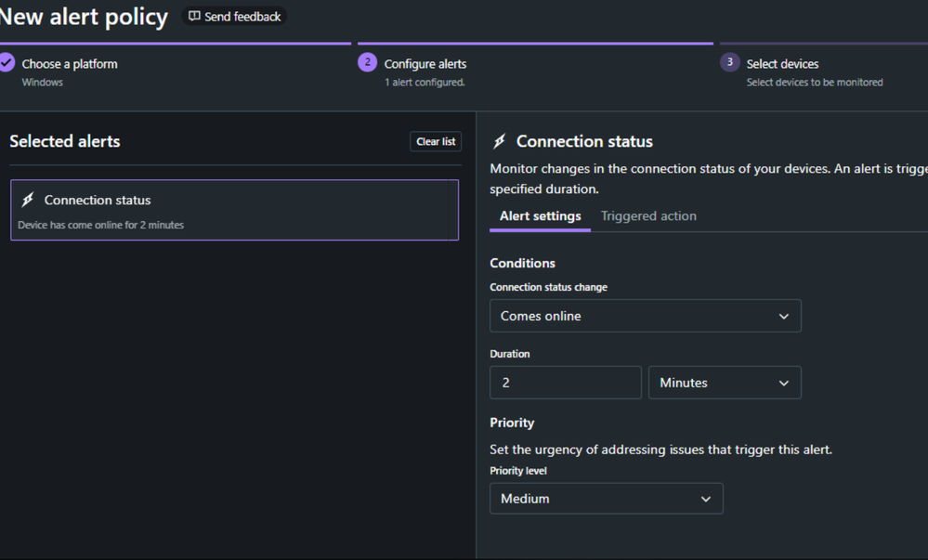Select the Connection status alert card
The width and height of the screenshot is (928, 560).
[x=234, y=211]
